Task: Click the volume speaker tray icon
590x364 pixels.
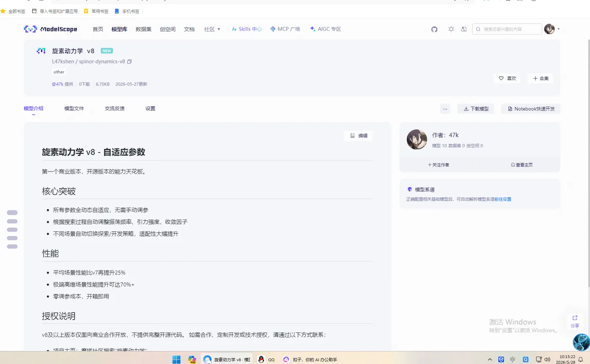Action: tap(547, 359)
